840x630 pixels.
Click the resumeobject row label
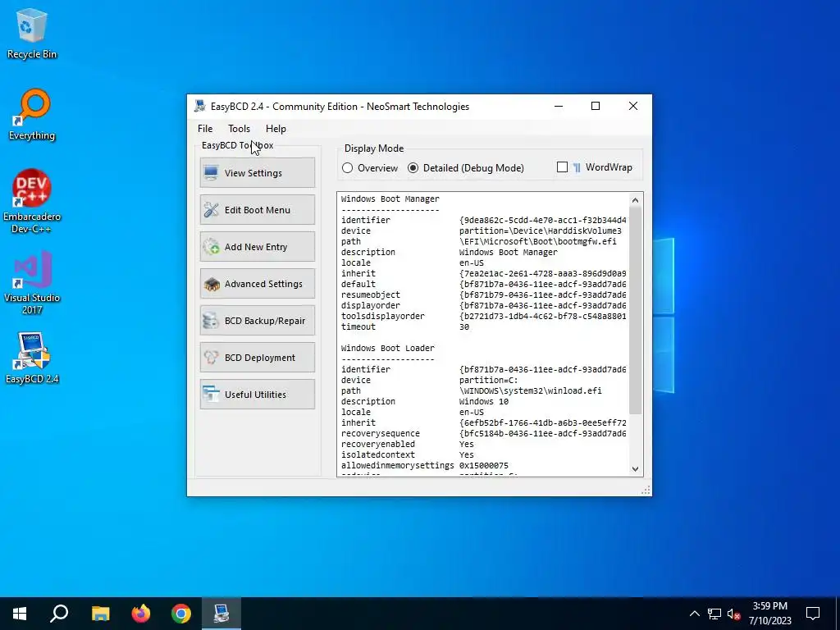371,294
